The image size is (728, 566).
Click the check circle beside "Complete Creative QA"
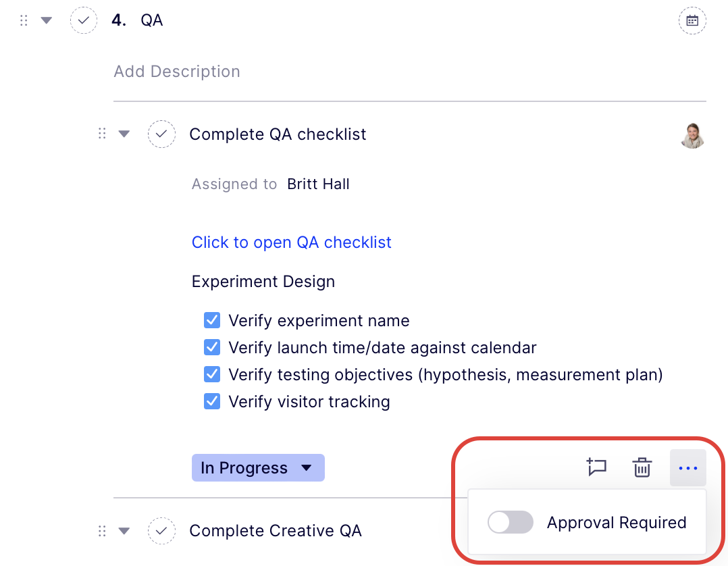161,531
